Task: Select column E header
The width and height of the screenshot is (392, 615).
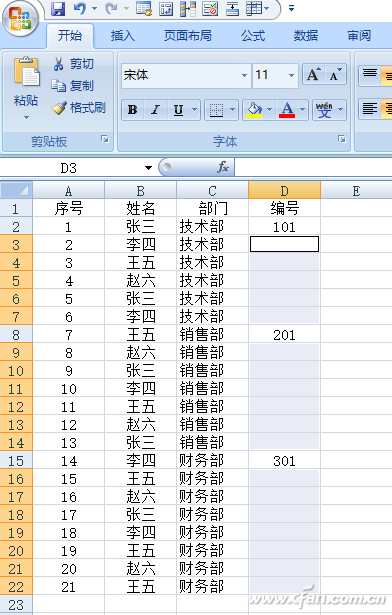Action: (x=356, y=191)
